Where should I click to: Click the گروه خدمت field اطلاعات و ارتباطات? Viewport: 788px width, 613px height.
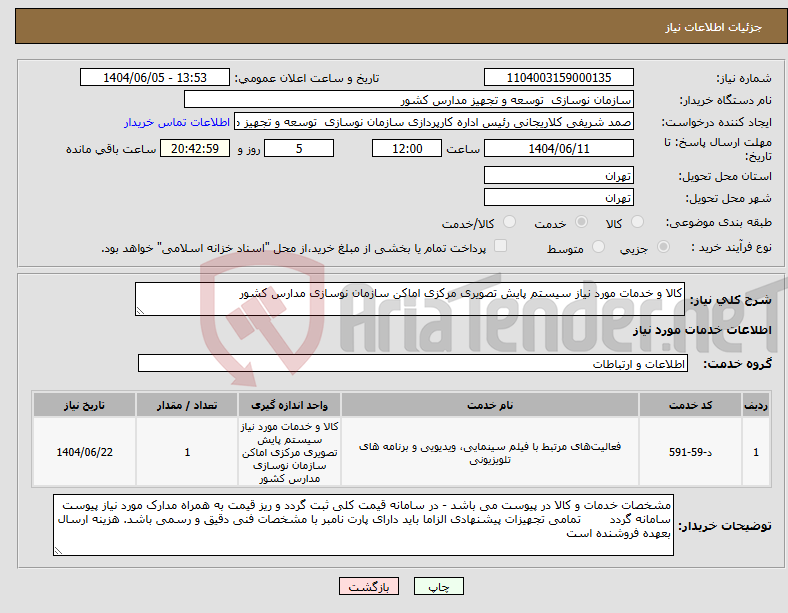[x=413, y=363]
